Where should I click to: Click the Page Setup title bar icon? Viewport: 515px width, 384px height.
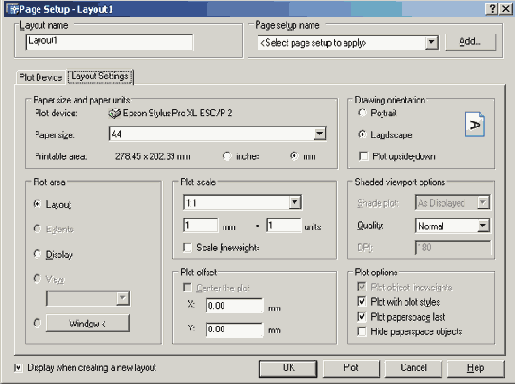pyautogui.click(x=13, y=9)
